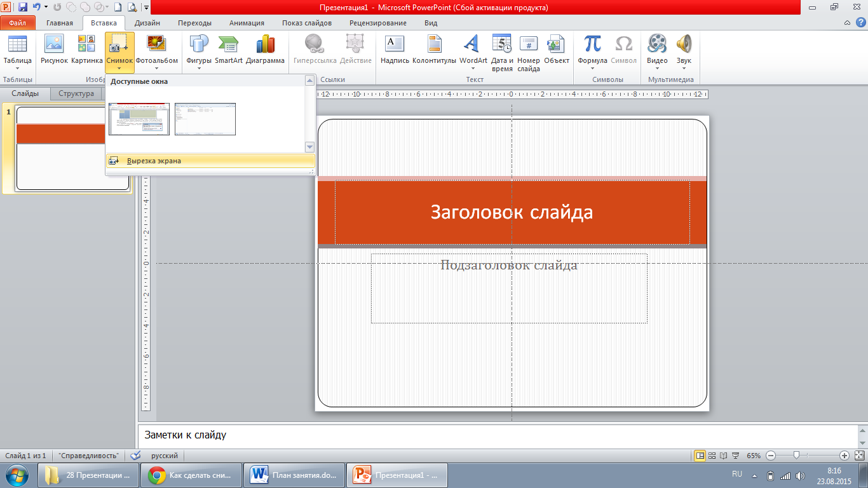Switch to the Анимация ribbon tab
The width and height of the screenshot is (868, 488).
pyautogui.click(x=247, y=23)
